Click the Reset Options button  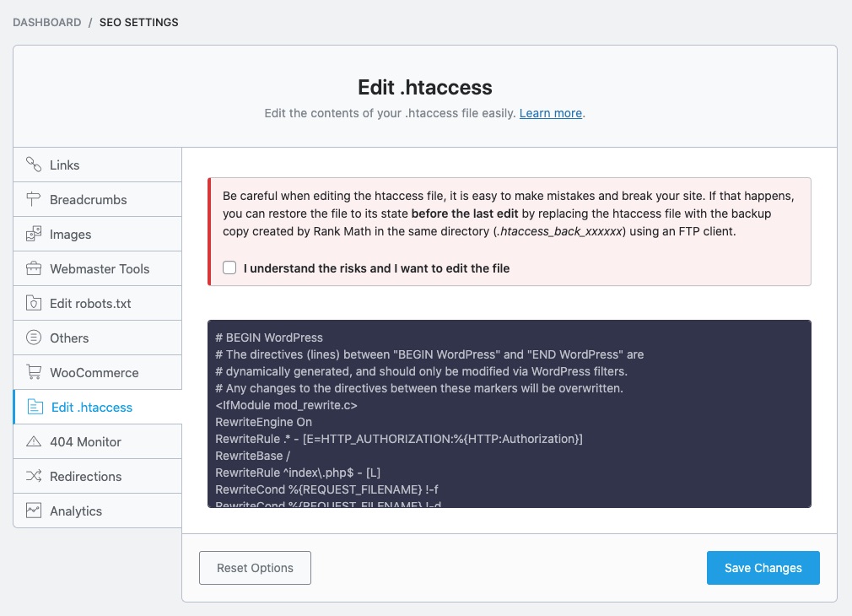(x=255, y=568)
